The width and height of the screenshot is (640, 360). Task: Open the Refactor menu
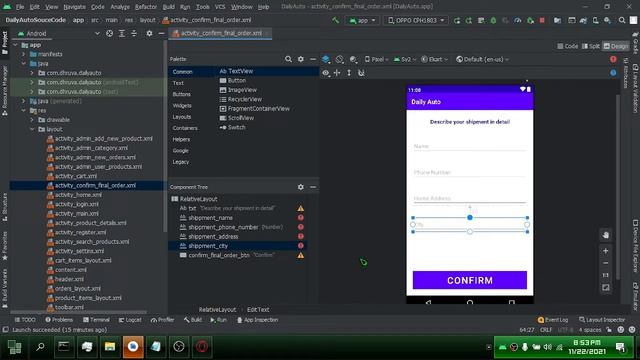pyautogui.click(x=146, y=7)
